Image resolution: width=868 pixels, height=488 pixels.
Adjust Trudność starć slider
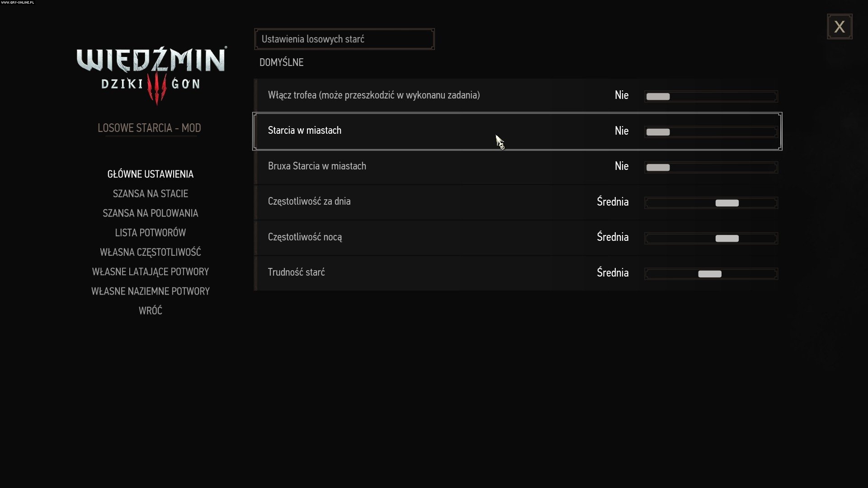click(x=711, y=273)
